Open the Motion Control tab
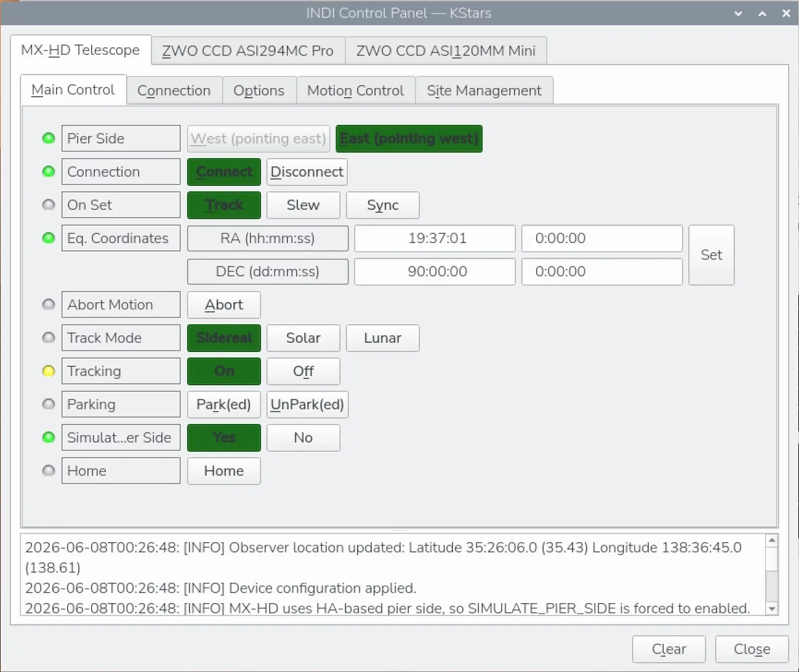 point(356,90)
